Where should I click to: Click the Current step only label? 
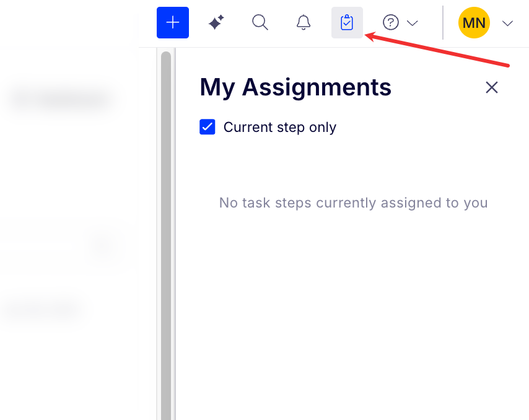[280, 128]
